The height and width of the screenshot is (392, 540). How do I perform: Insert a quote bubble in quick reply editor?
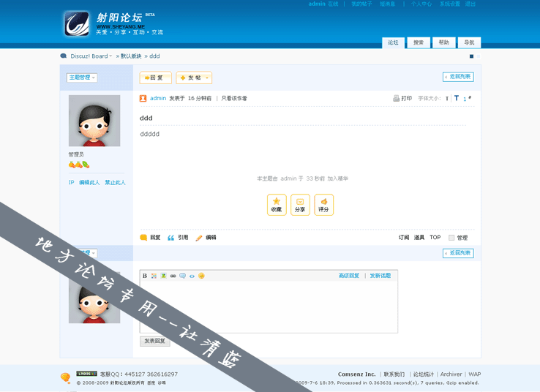tap(182, 276)
